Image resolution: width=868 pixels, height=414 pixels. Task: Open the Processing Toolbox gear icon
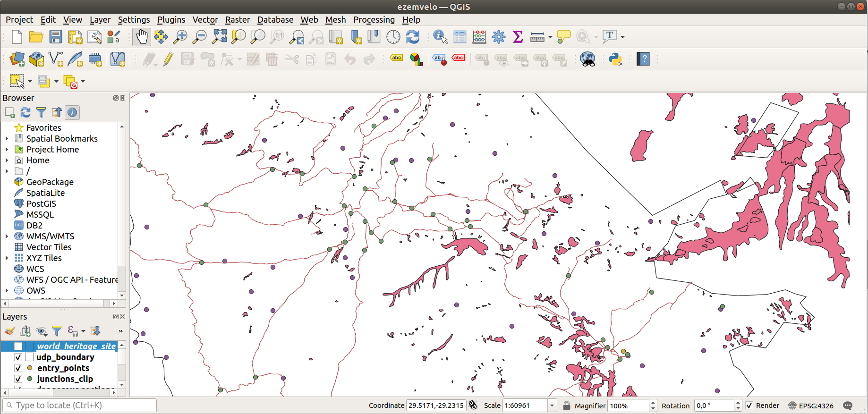[498, 37]
